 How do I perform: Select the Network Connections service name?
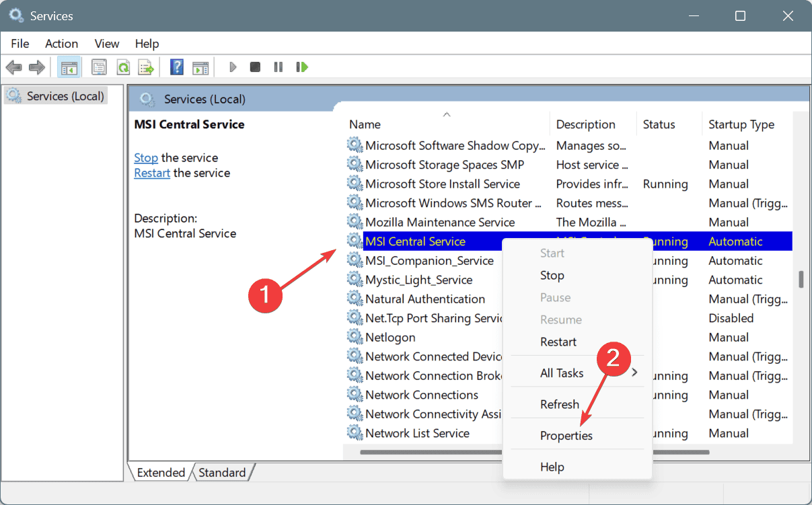click(x=422, y=395)
